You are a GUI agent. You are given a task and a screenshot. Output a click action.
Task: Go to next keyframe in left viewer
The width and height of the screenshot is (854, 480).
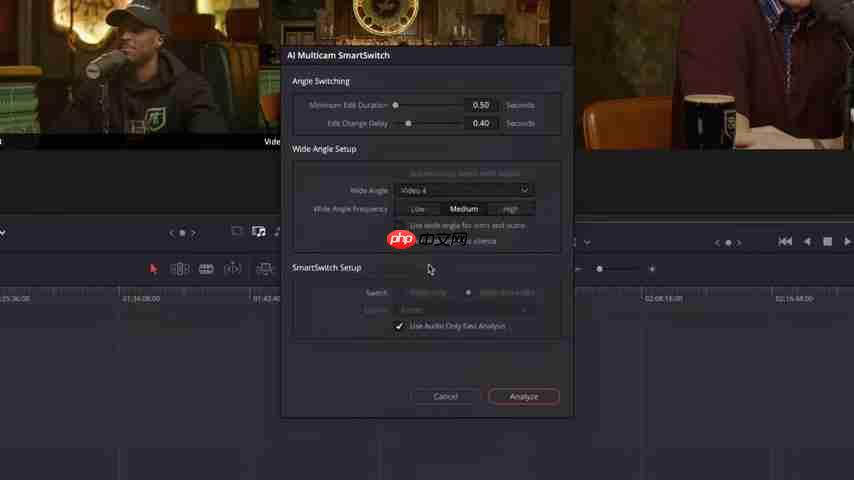(193, 233)
